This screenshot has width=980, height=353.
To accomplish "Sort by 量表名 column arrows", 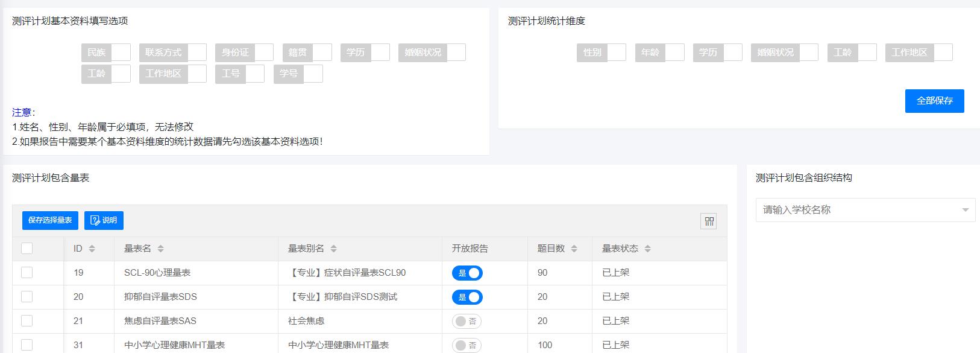I will point(160,249).
